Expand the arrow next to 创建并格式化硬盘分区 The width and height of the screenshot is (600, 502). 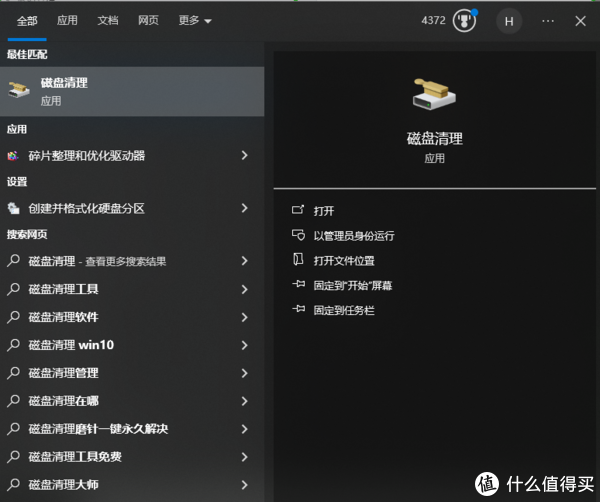tap(244, 209)
